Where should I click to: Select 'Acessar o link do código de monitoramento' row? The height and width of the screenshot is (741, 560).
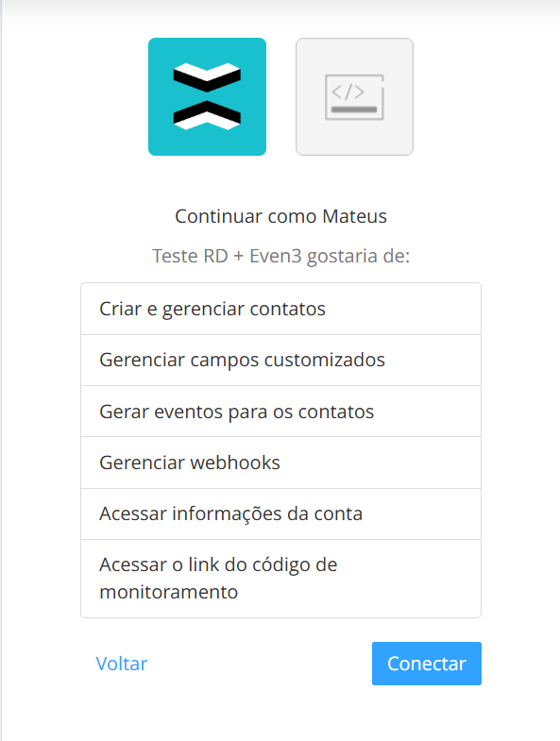[x=281, y=579]
